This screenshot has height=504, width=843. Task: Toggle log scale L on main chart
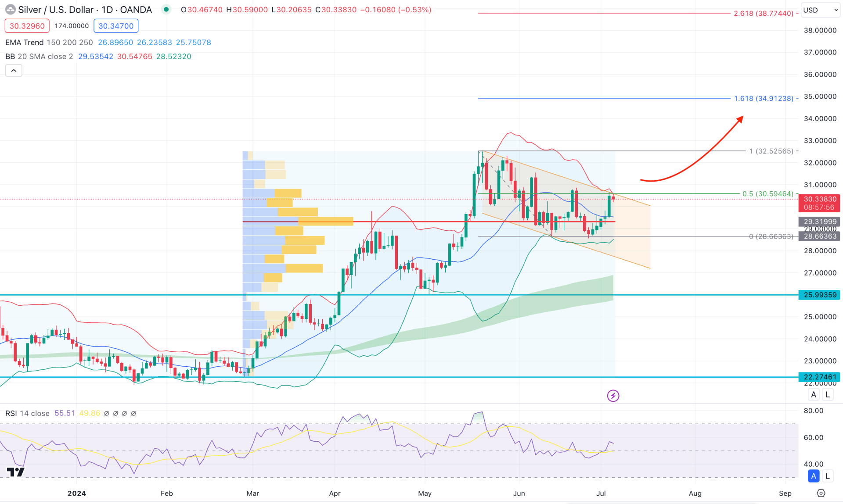pos(828,394)
